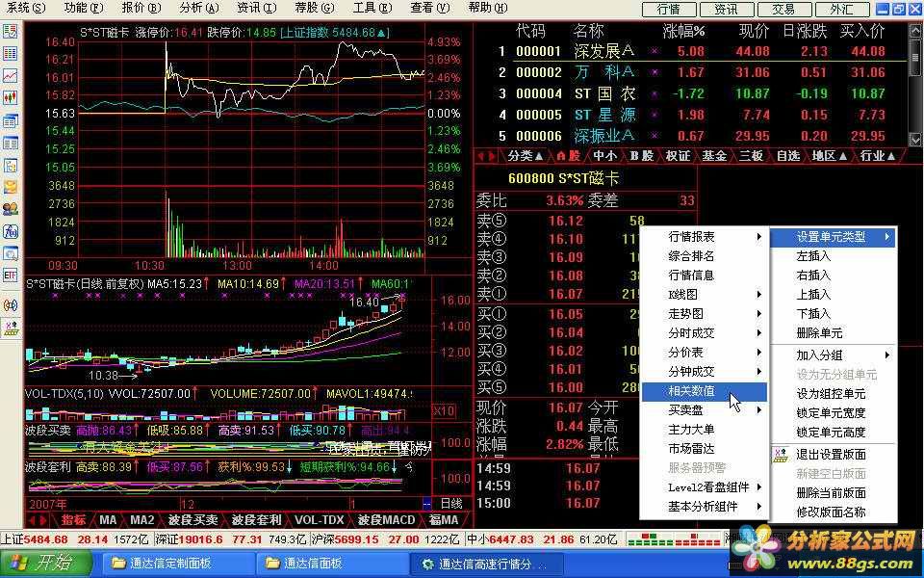Switch to the 波段MACD indicator tab

coord(387,520)
